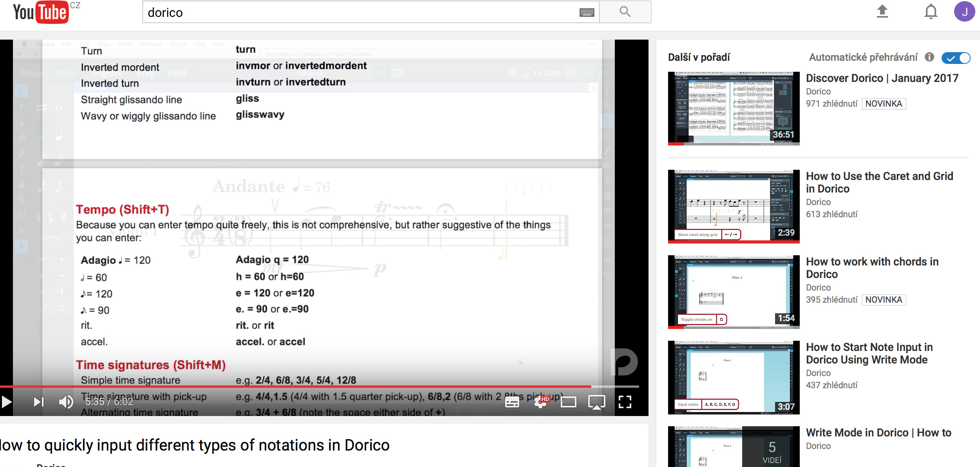The image size is (980, 467).
Task: Open 'Write Mode in Dorico | How to' playlist link
Action: click(x=879, y=432)
